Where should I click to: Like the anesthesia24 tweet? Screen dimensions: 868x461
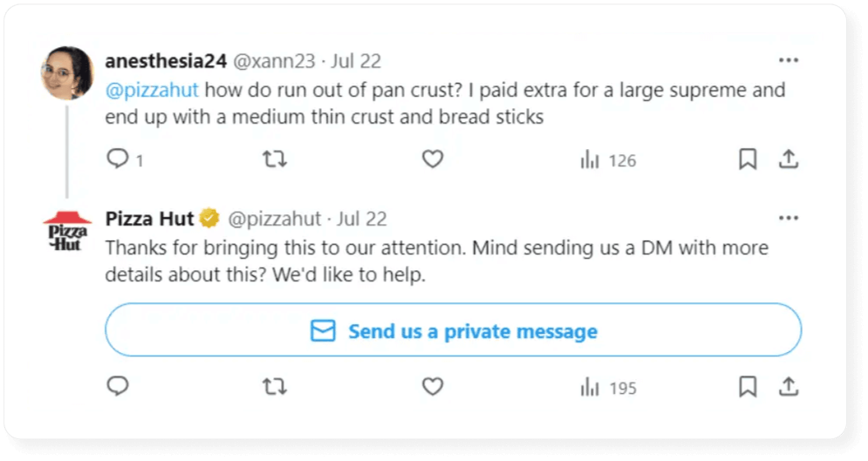[433, 159]
